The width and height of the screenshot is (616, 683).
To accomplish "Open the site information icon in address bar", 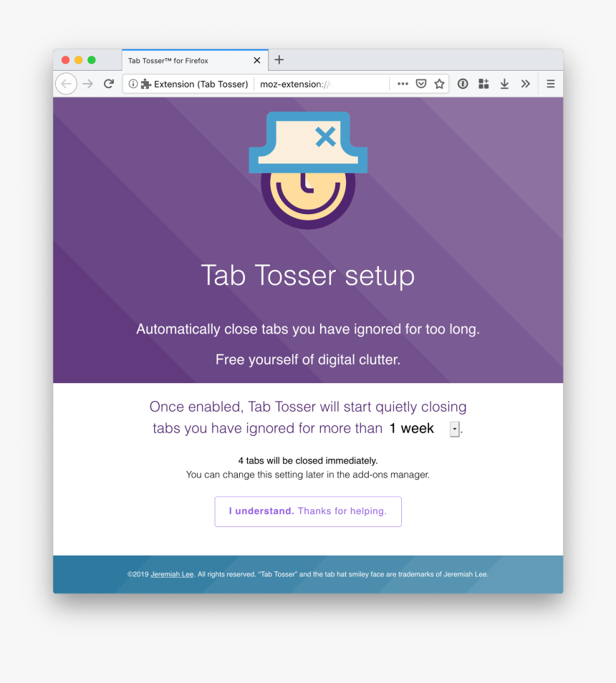I will [133, 84].
